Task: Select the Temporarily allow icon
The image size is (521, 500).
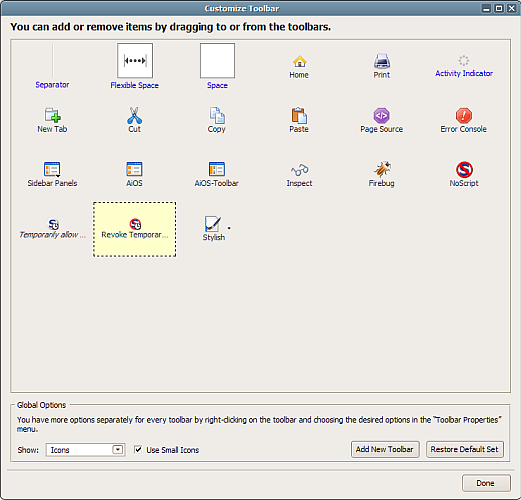Action: coord(53,224)
